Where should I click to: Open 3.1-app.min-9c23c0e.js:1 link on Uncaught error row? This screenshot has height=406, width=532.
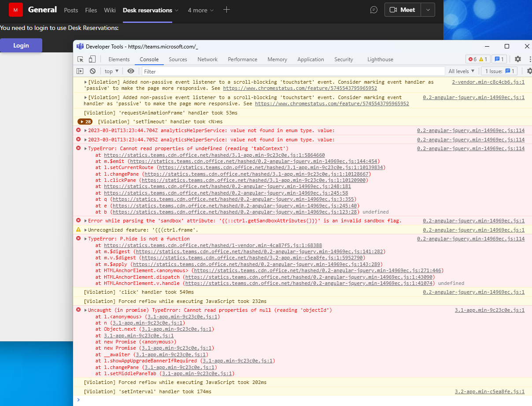tap(490, 310)
